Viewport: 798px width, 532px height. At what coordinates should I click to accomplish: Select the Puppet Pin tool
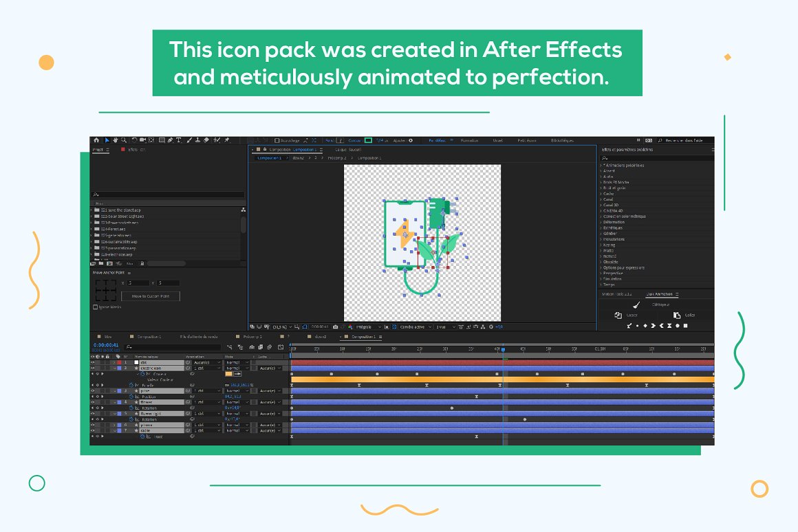tap(227, 140)
